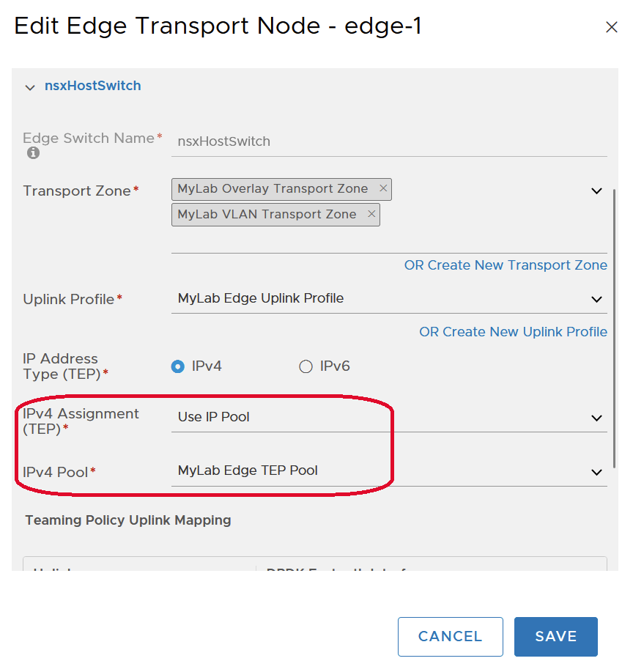This screenshot has width=633, height=672.
Task: Click the Edge Switch Name info icon
Action: tap(32, 154)
